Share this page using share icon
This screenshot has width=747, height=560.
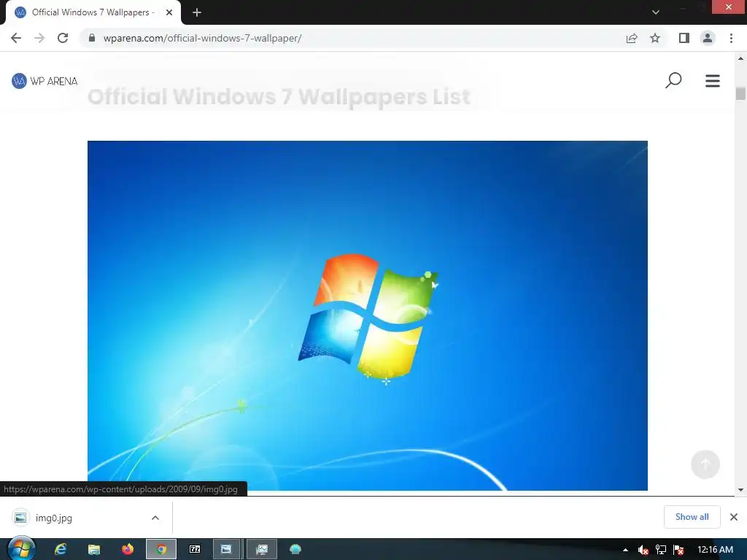click(x=632, y=38)
